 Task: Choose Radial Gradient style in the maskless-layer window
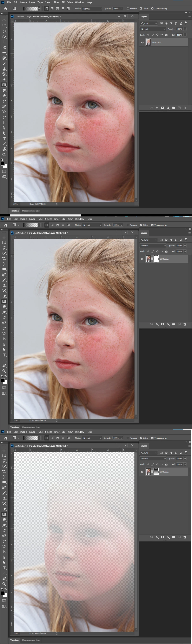[52, 8]
